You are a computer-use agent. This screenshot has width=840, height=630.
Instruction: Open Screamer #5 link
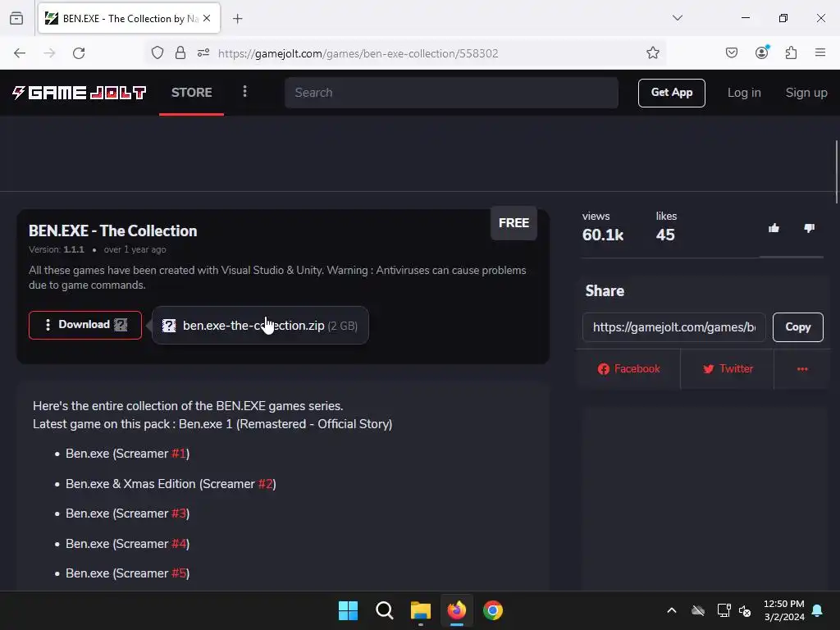coord(178,573)
